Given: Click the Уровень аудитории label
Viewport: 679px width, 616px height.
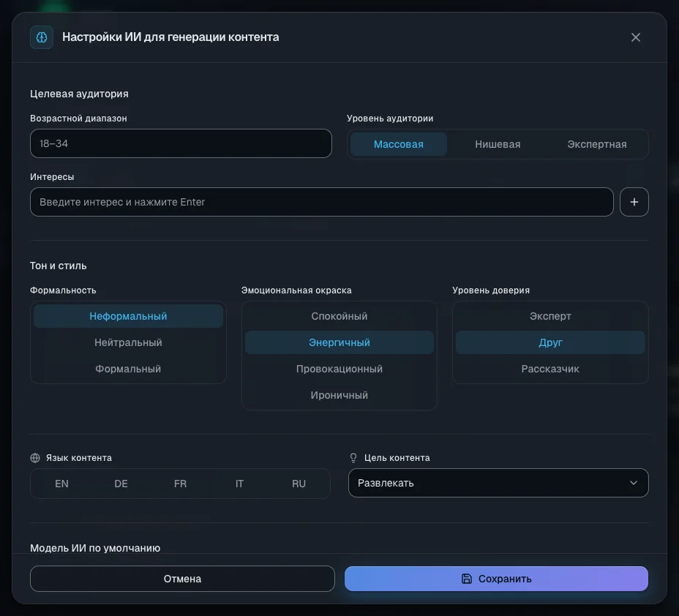Looking at the screenshot, I should coord(390,119).
